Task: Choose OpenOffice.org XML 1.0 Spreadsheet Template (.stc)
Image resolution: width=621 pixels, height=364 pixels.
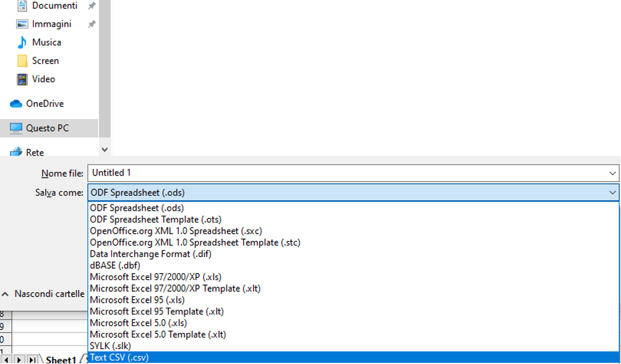Action: [353, 242]
